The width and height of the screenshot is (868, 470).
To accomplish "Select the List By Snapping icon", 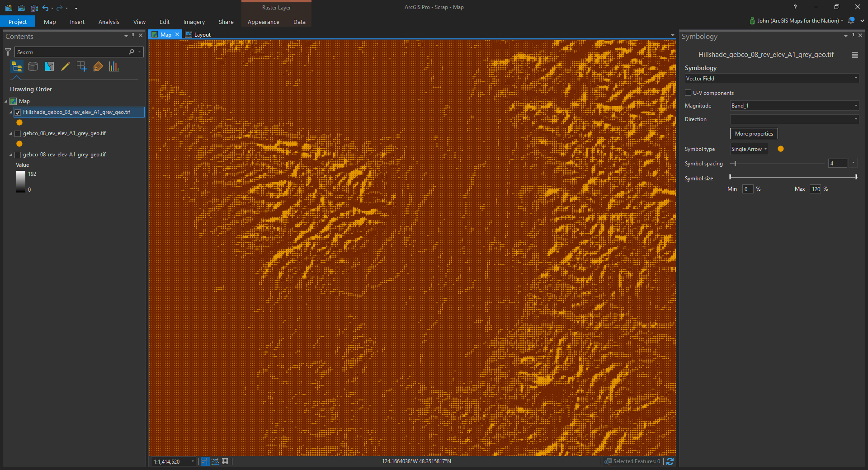I will [82, 67].
